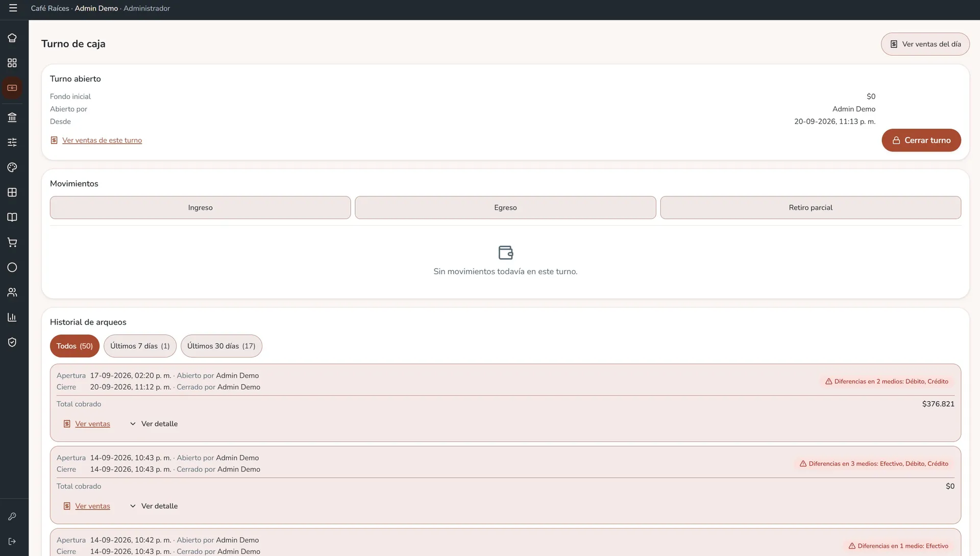Select the 'Todos (50)' filter
Image resolution: width=980 pixels, height=556 pixels.
click(x=75, y=346)
